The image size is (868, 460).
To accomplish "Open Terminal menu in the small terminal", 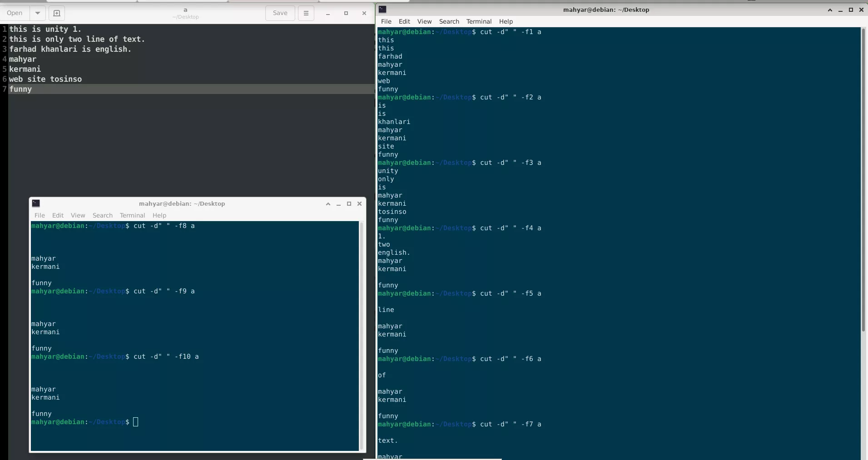I will click(132, 215).
